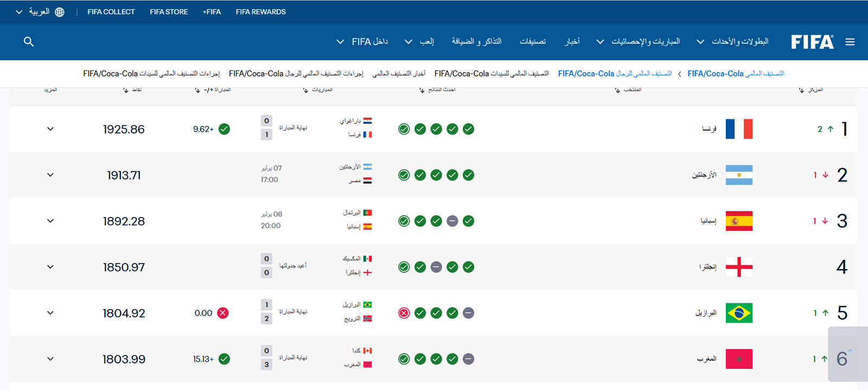Click the Norway small flag in Brazil match
Image resolution: width=868 pixels, height=390 pixels.
point(367,318)
